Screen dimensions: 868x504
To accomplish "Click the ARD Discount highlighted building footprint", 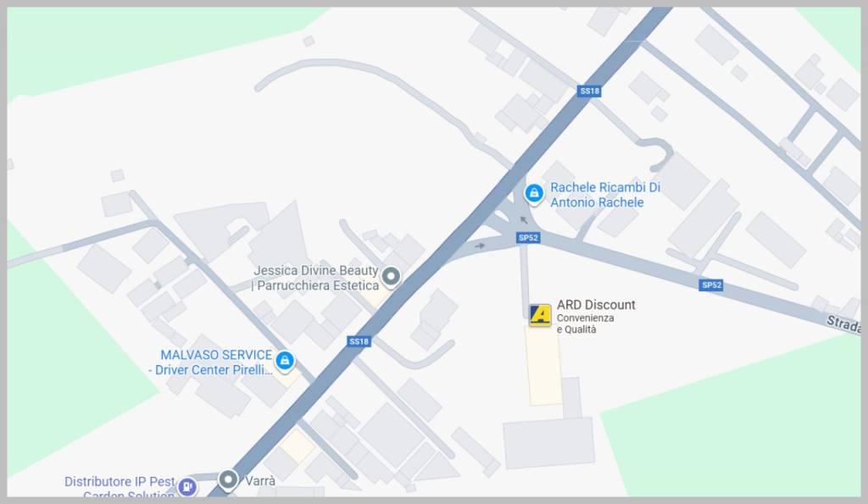I will point(543,366).
